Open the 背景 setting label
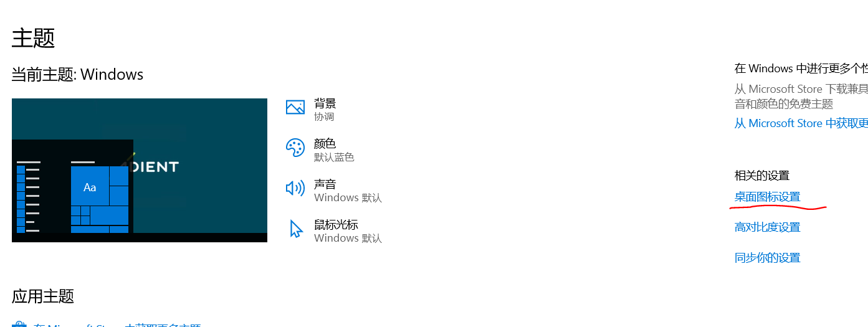The height and width of the screenshot is (327, 868). pos(325,103)
